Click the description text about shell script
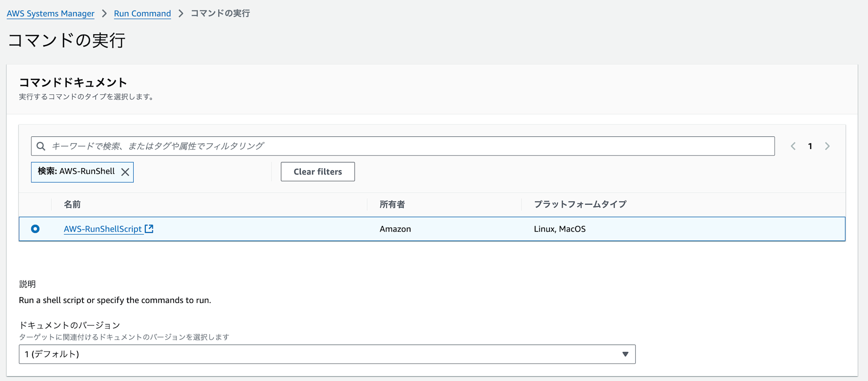 115,300
